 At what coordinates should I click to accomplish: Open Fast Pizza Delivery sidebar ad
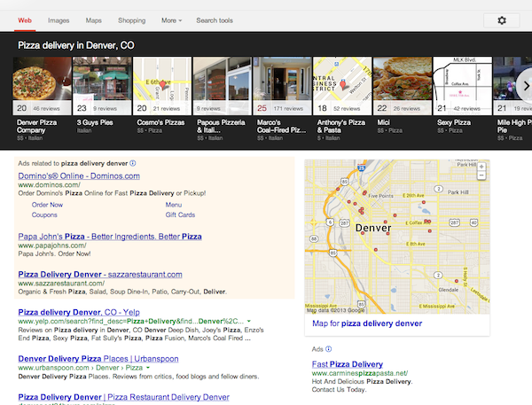point(348,364)
